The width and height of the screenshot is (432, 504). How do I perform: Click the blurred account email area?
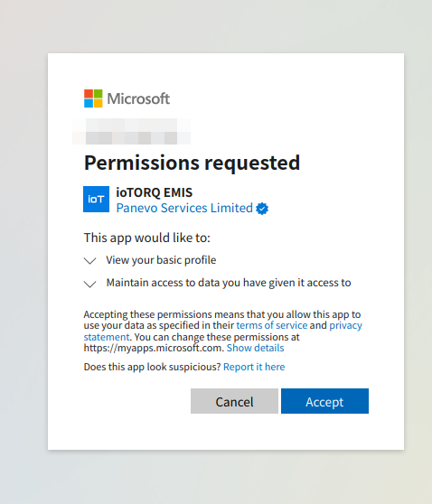[132, 131]
